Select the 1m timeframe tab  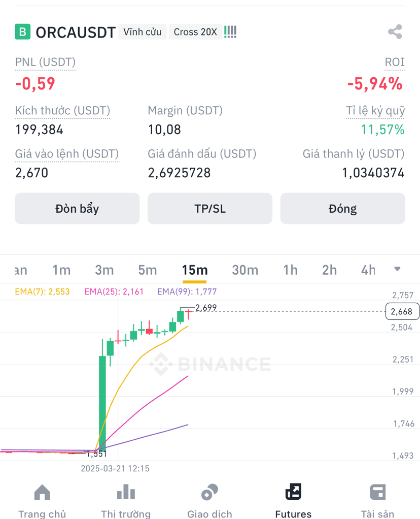pyautogui.click(x=61, y=270)
